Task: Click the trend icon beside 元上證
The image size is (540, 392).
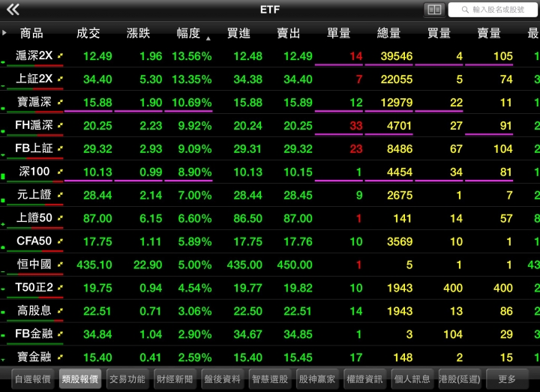Action: [60, 195]
